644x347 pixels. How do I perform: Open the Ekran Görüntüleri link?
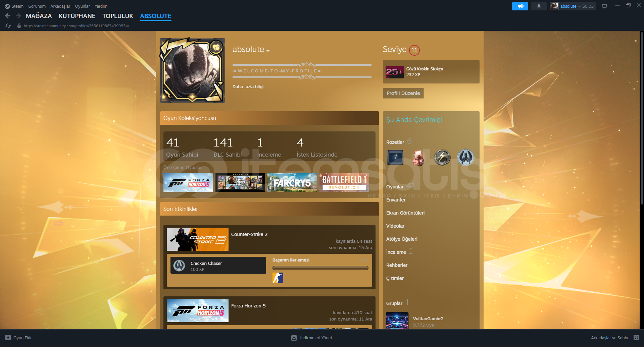(x=405, y=213)
